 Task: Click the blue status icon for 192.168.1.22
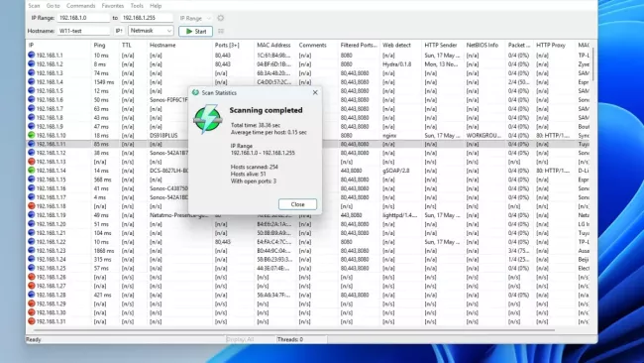pos(32,241)
